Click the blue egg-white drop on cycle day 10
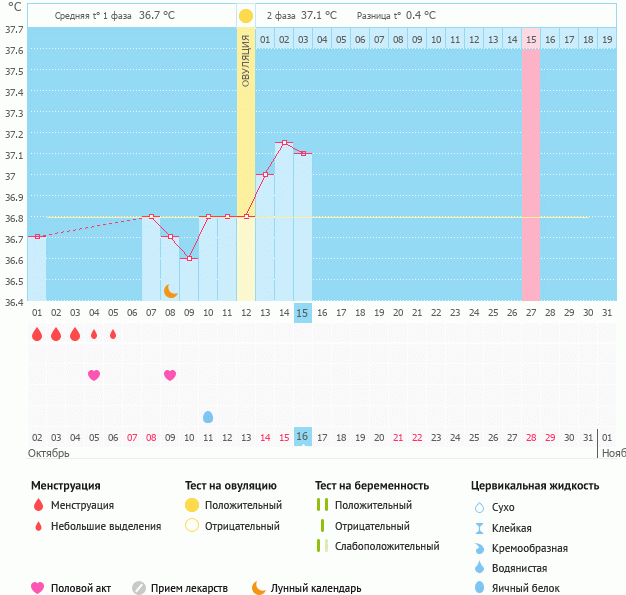 (208, 416)
